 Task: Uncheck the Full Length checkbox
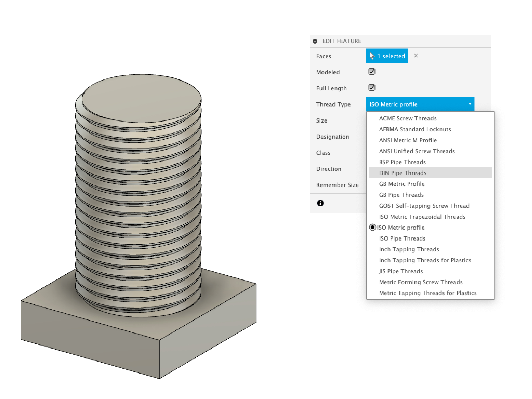coord(372,88)
